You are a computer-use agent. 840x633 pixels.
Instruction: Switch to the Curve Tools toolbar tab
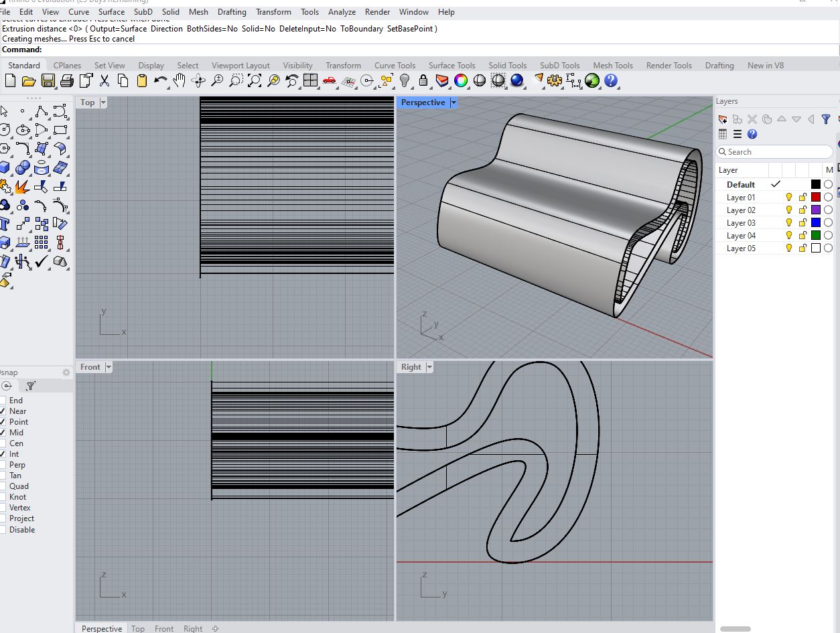click(395, 66)
